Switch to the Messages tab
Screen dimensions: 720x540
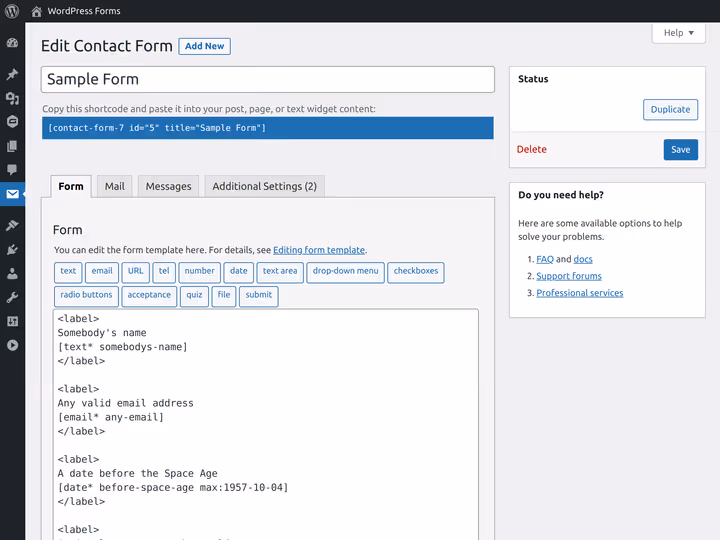[x=168, y=186]
